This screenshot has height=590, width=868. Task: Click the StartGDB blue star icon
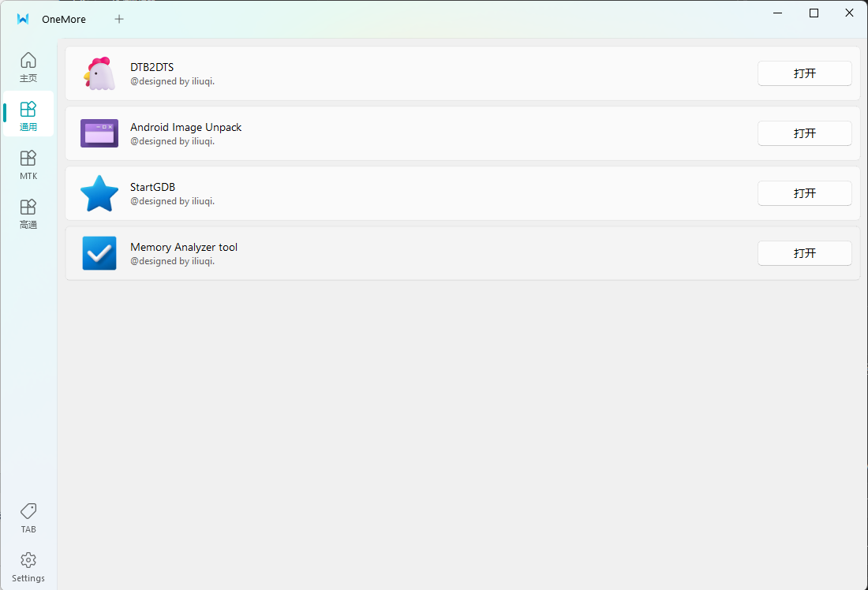pos(99,193)
